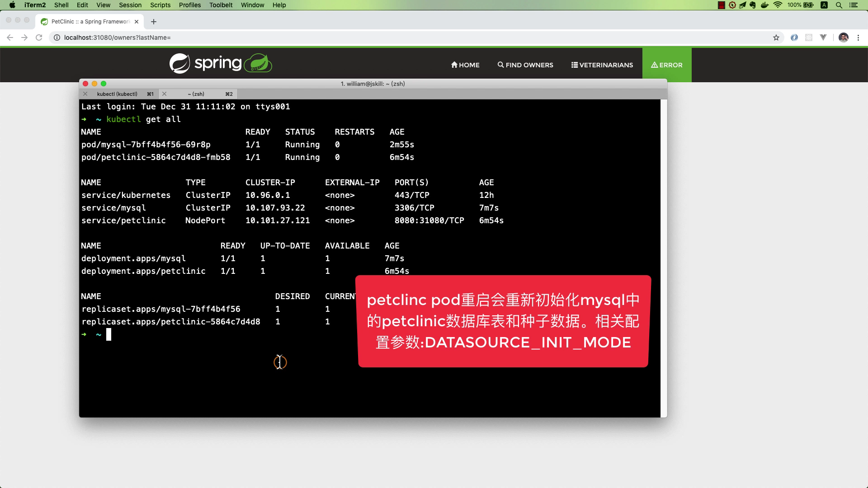
Task: Open the Toolbelt menu
Action: pyautogui.click(x=221, y=5)
